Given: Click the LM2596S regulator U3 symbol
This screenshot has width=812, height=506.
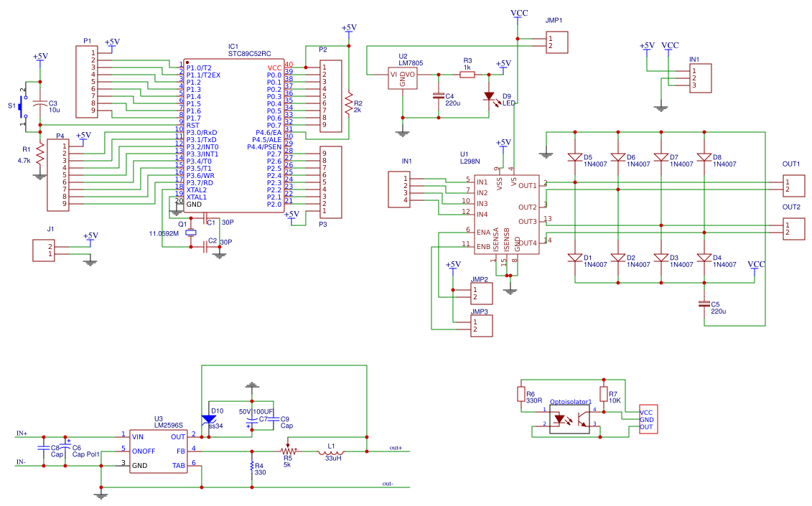Looking at the screenshot, I should click(x=159, y=451).
